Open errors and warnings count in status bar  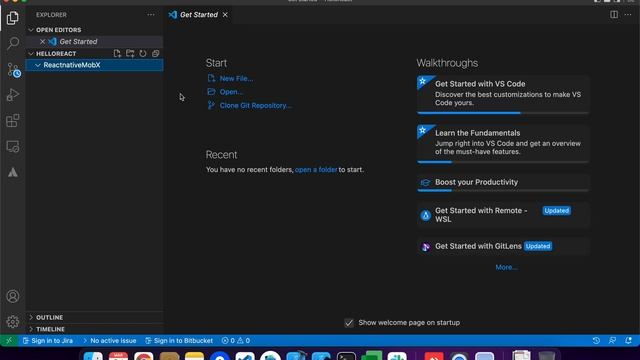[x=236, y=340]
